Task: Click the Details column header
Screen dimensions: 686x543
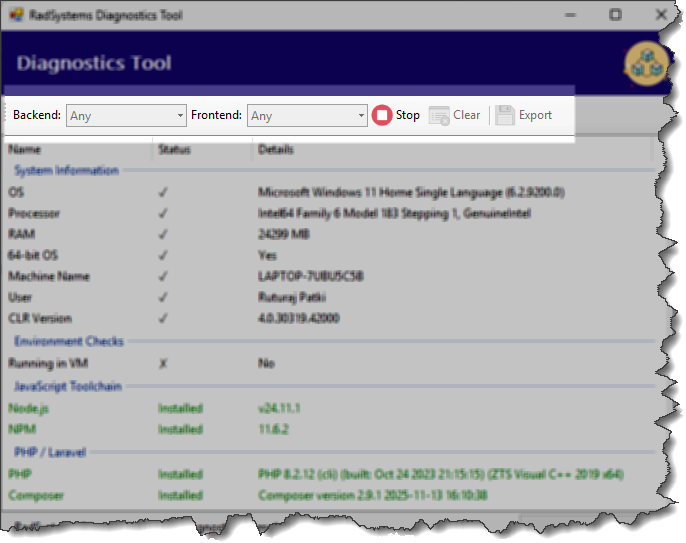Action: [x=276, y=150]
